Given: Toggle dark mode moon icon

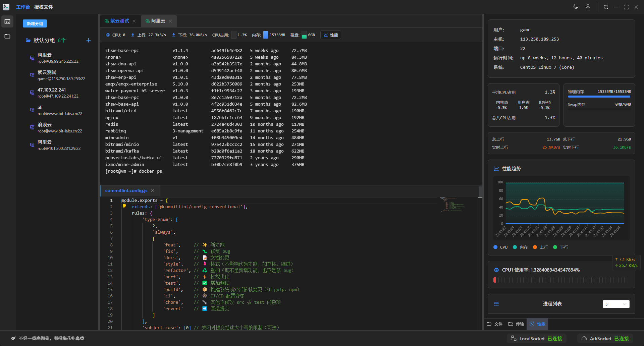Looking at the screenshot, I should coord(576,7).
